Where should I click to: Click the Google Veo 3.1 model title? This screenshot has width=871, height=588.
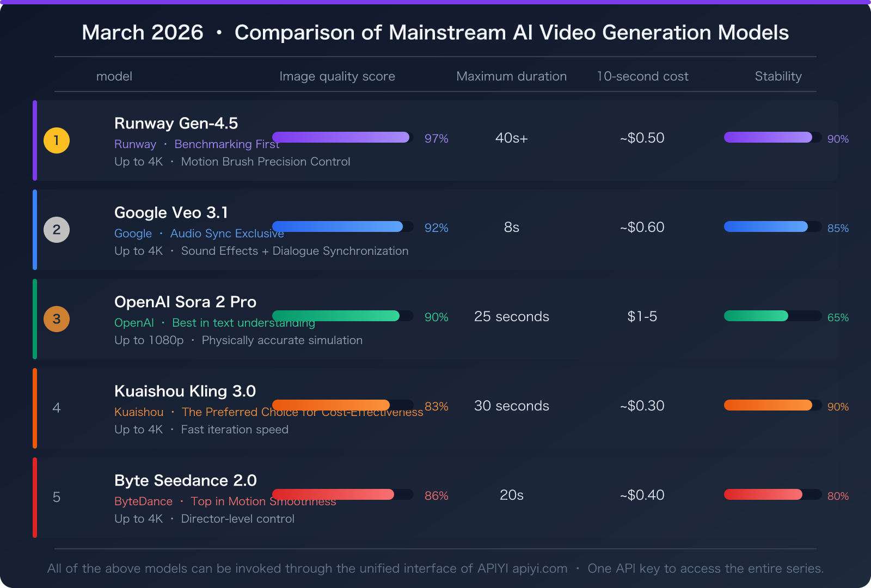point(171,212)
